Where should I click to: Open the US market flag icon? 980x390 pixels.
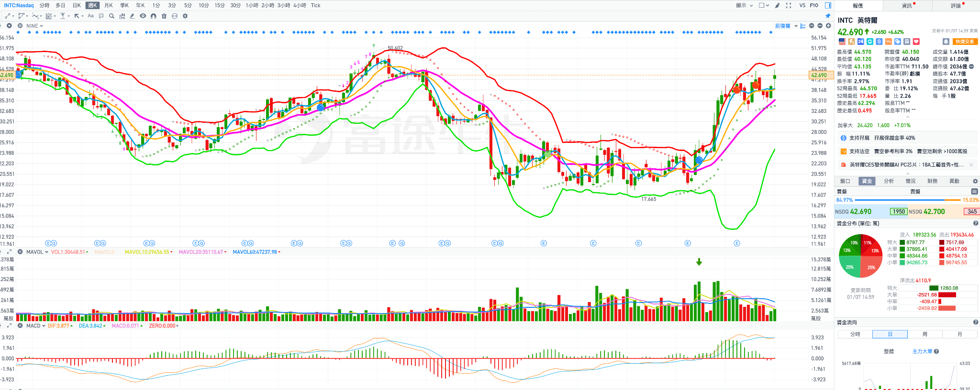pyautogui.click(x=842, y=42)
